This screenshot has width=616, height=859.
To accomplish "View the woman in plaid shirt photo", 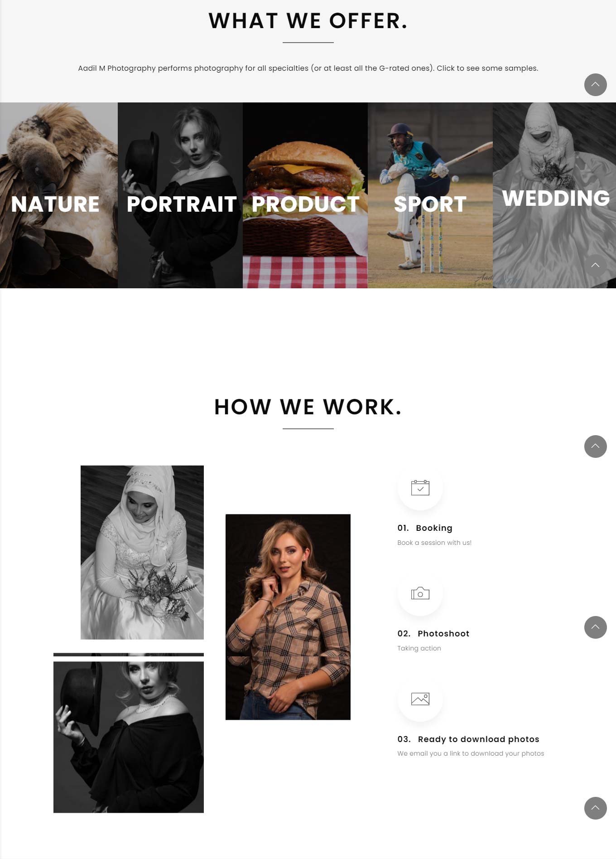I will [288, 617].
